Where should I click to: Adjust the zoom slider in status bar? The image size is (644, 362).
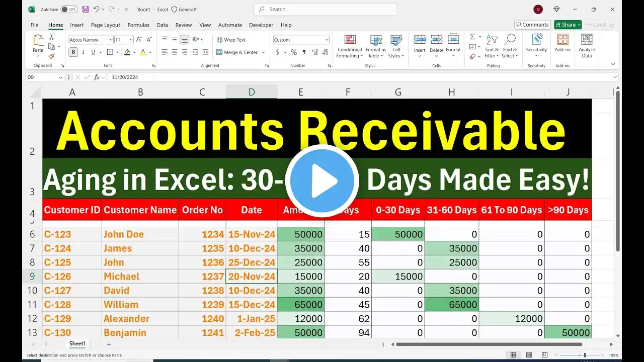tap(584, 355)
